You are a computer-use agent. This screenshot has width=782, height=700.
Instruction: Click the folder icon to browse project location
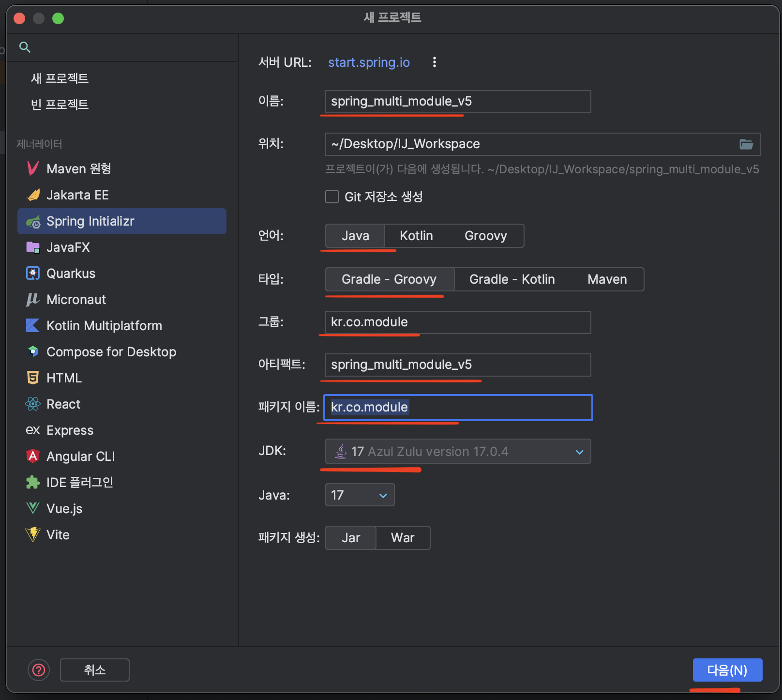747,144
